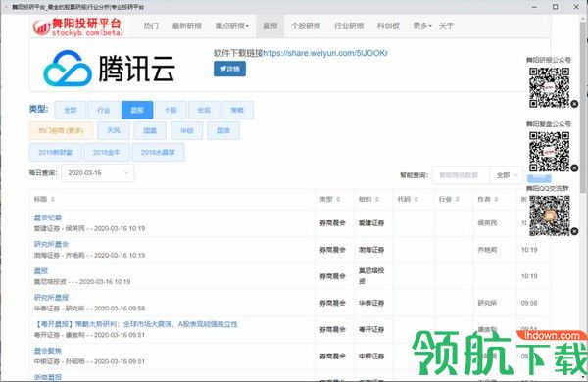Click the 舞阳投研平台 logo
The height and width of the screenshot is (382, 588).
pos(77,26)
